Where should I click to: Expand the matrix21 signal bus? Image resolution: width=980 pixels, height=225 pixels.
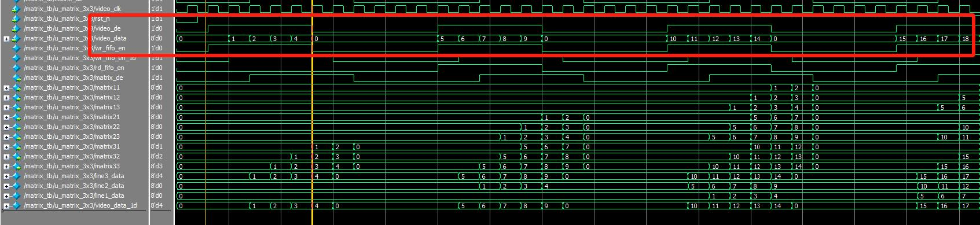6,117
